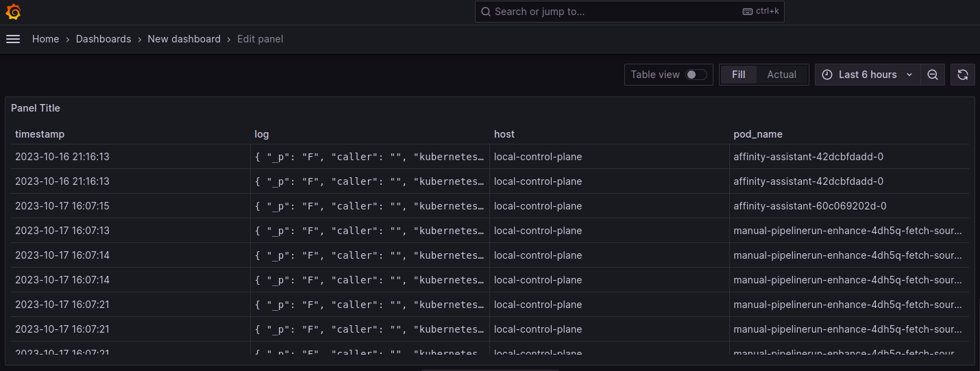Refresh the dashboard with refresh icon
This screenshot has height=371, width=980.
962,75
